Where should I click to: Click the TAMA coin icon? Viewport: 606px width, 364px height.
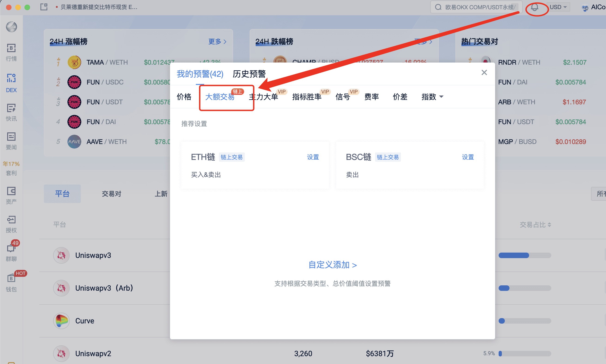coord(74,62)
